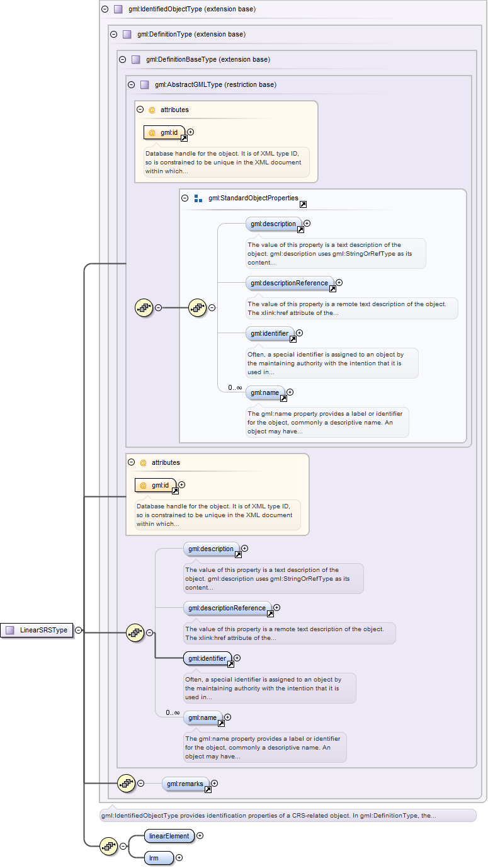Click the LinearSRSType purple square icon
This screenshot has width=488, height=868.
coord(9,630)
